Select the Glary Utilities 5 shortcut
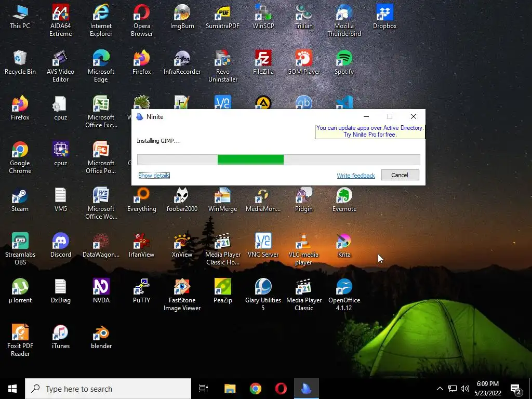Viewport: 532px width, 399px height. [263, 295]
